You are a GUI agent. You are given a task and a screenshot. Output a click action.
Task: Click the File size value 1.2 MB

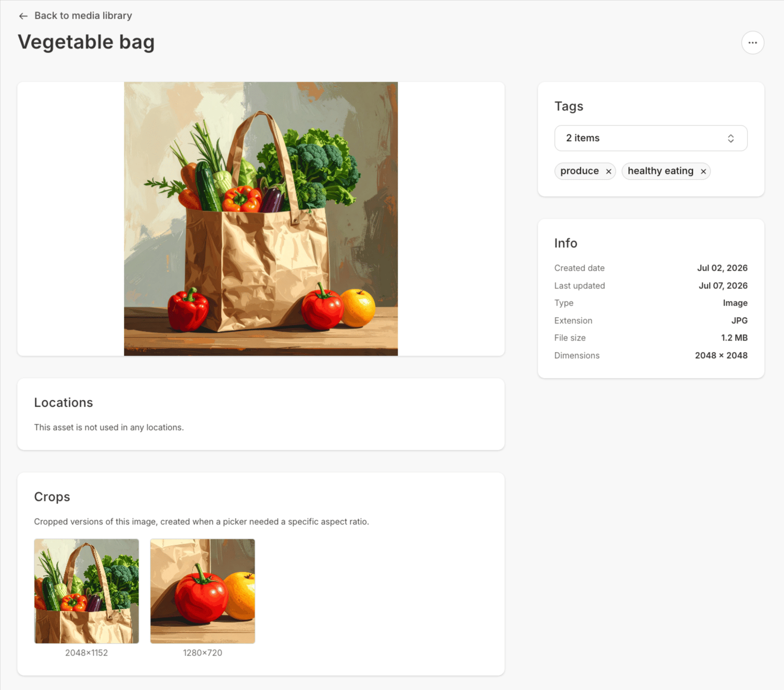tap(734, 337)
